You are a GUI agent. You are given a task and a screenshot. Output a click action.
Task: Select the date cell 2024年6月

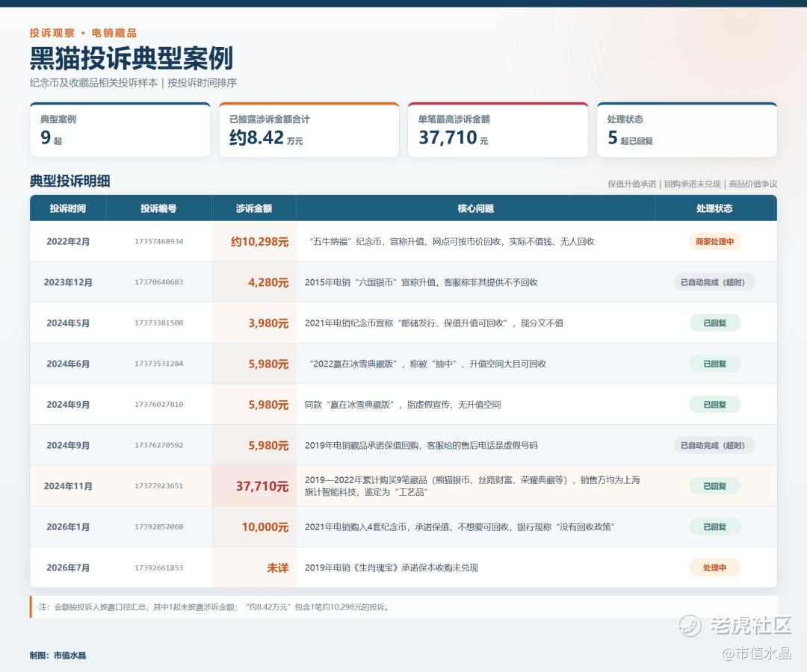[x=68, y=364]
